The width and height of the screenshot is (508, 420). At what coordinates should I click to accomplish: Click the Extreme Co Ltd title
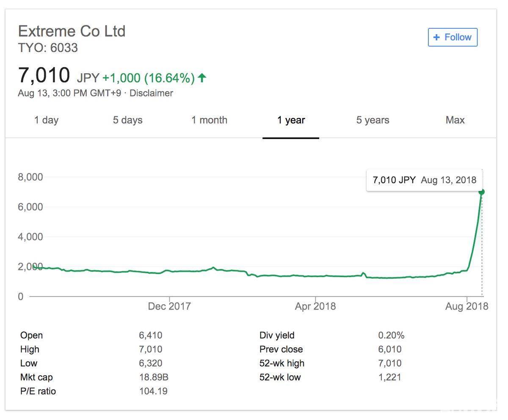72,31
